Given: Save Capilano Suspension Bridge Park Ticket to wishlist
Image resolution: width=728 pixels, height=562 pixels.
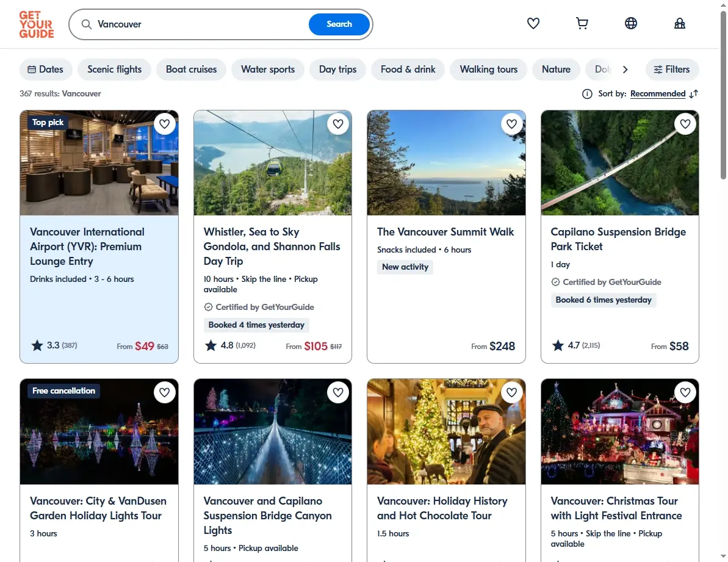Looking at the screenshot, I should pyautogui.click(x=685, y=124).
